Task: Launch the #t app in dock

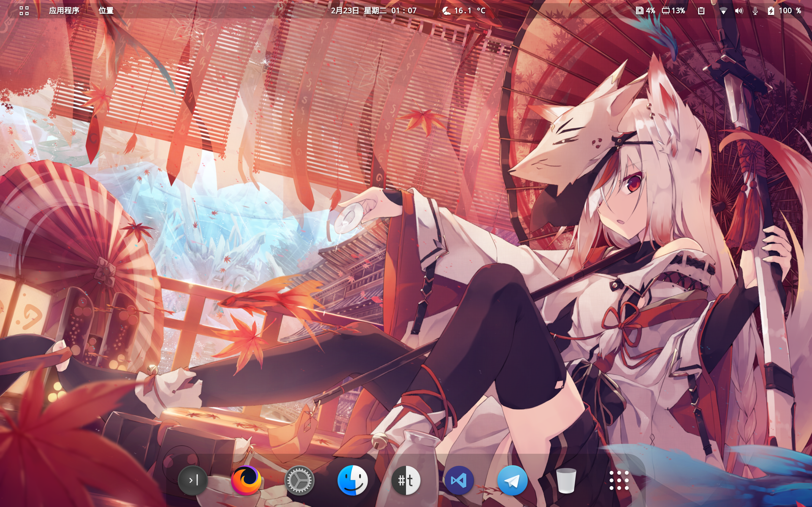Action: [406, 480]
